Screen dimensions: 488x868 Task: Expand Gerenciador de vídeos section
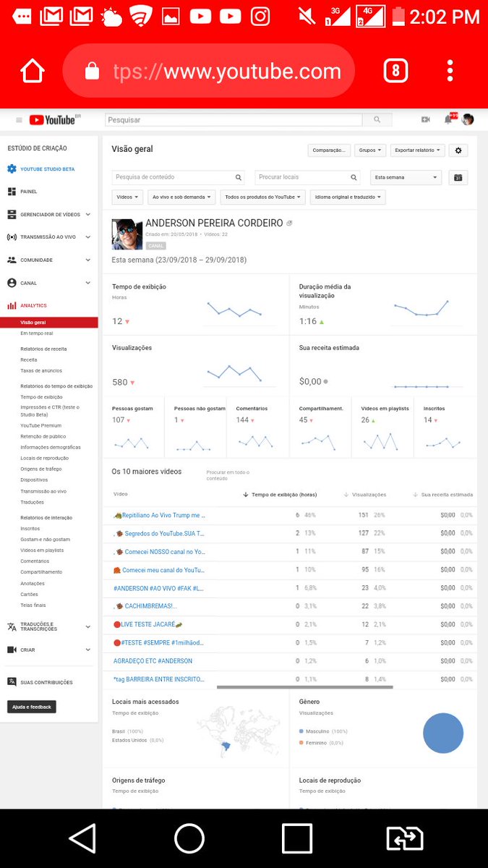tap(48, 214)
